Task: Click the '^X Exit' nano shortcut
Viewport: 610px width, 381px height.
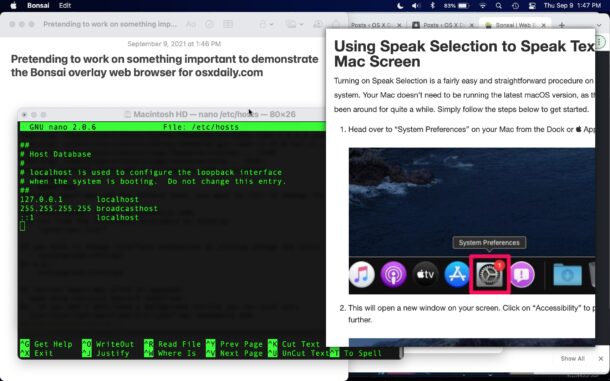Action: [x=37, y=353]
